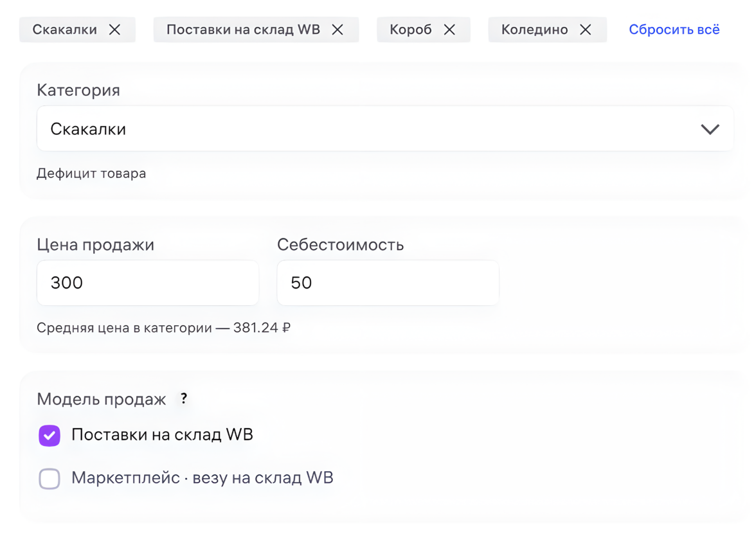The height and width of the screenshot is (536, 756).
Task: Expand the Категория dropdown chevron arrow
Action: pyautogui.click(x=710, y=129)
